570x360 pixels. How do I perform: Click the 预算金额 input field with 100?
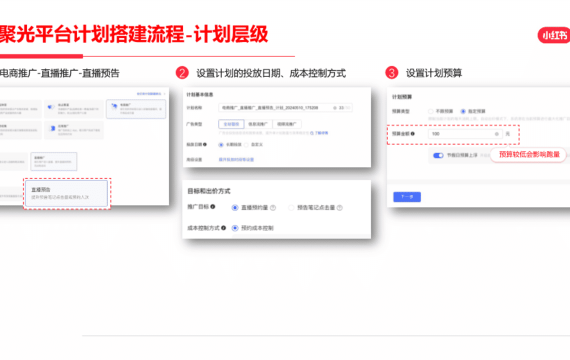(465, 134)
